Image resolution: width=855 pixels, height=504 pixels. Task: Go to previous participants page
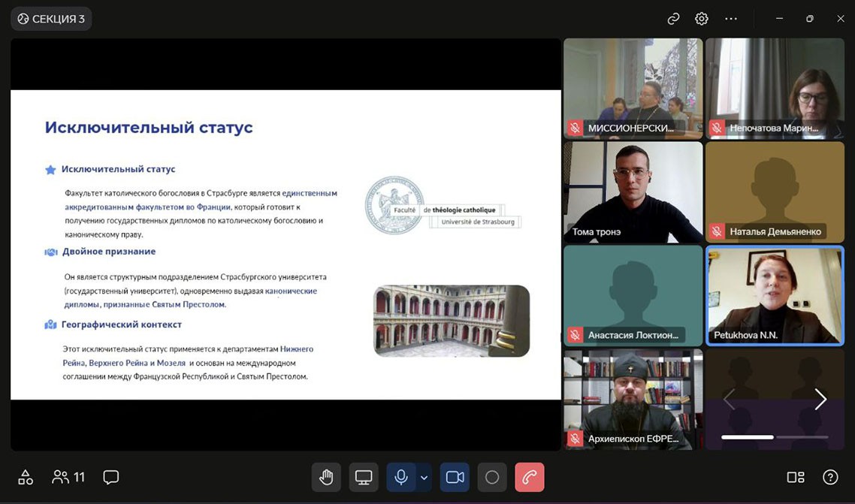click(728, 400)
